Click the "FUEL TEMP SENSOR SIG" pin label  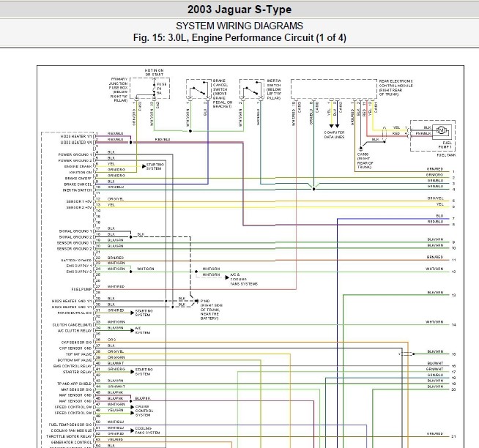[70, 425]
